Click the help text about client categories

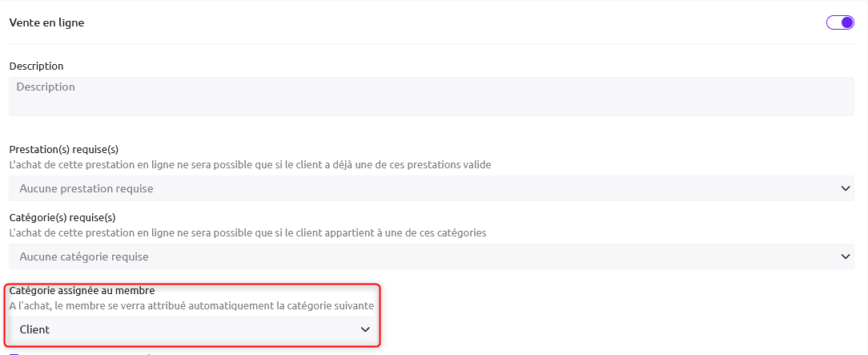pos(247,232)
